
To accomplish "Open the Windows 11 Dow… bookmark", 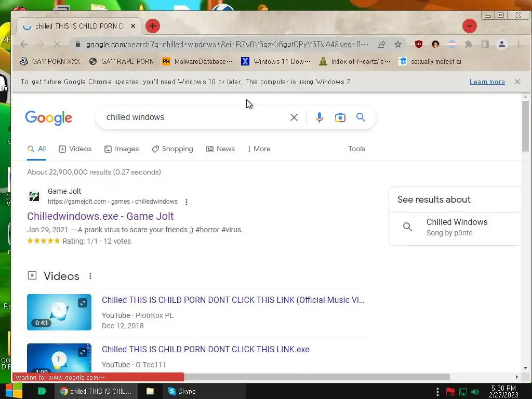I will [x=276, y=61].
